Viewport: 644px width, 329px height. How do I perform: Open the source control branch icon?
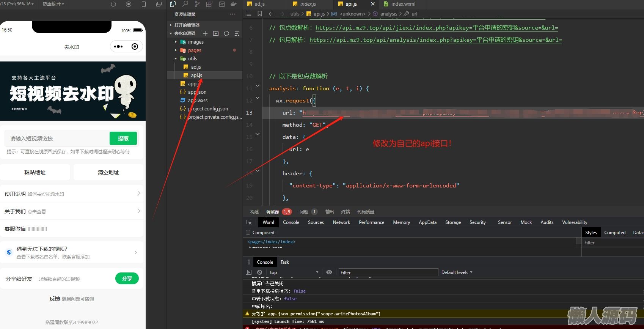tap(197, 4)
